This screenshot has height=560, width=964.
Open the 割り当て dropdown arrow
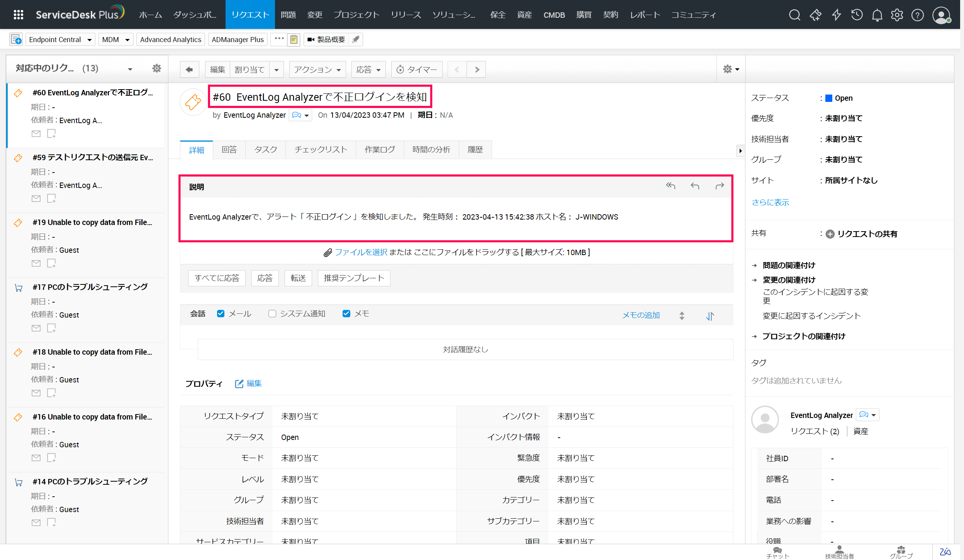[277, 70]
